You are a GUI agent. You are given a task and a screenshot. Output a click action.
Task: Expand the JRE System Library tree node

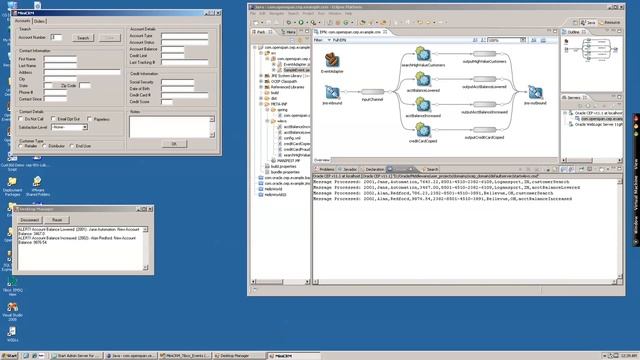click(261, 76)
